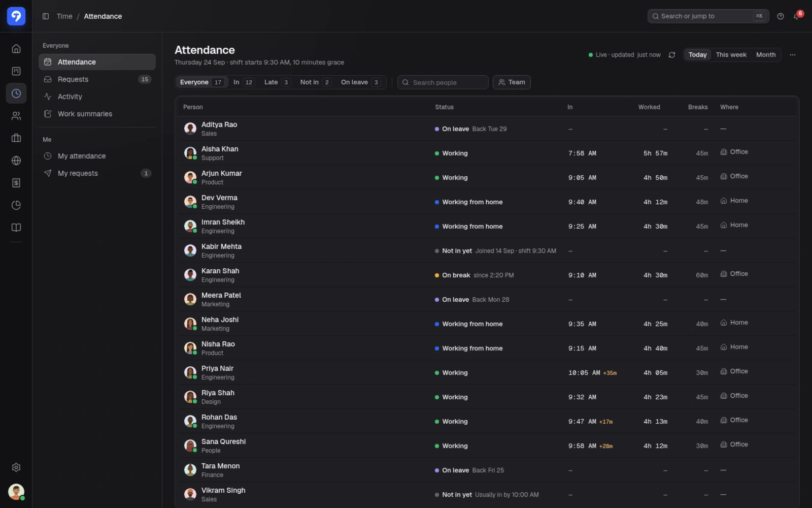Filter the list to Late people
The image size is (812, 508).
point(277,82)
